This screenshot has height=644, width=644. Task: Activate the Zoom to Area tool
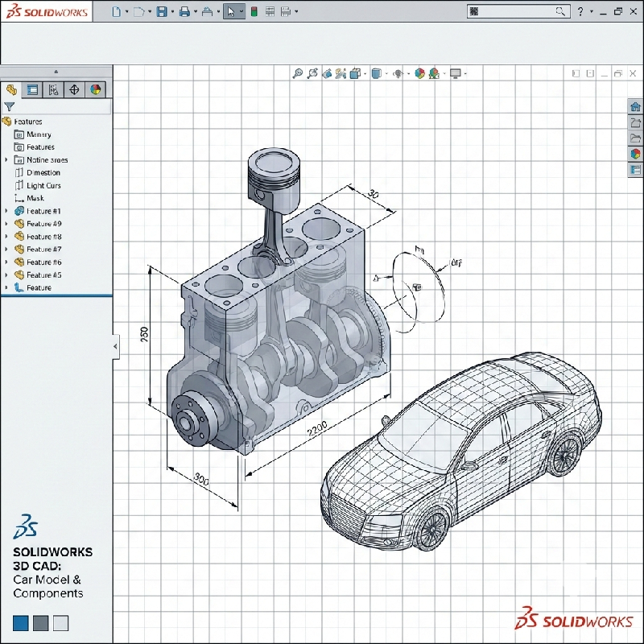[x=312, y=72]
